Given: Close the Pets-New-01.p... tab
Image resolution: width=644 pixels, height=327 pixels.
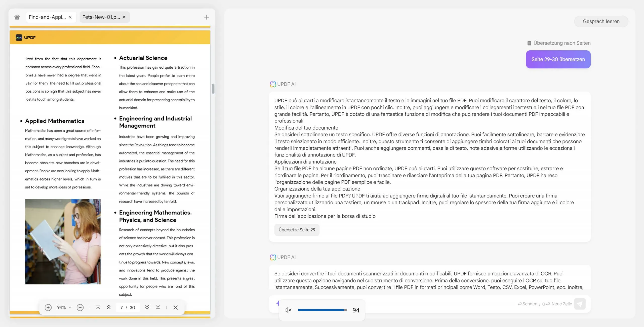Looking at the screenshot, I should pos(124,17).
